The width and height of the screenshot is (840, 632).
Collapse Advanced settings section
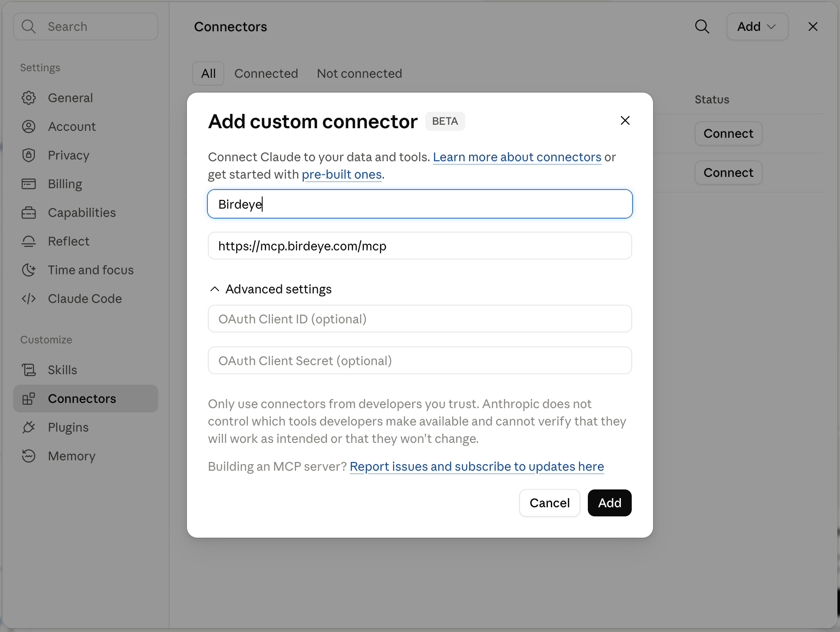point(270,289)
